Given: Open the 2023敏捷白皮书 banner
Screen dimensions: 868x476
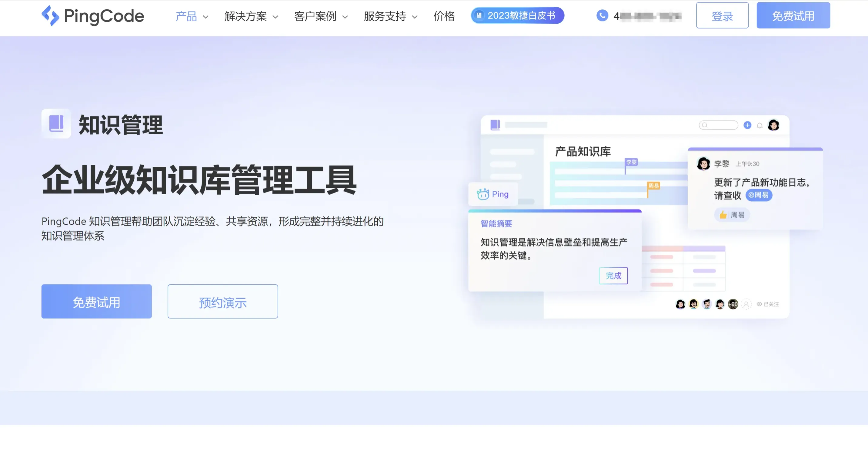Looking at the screenshot, I should click(x=517, y=15).
